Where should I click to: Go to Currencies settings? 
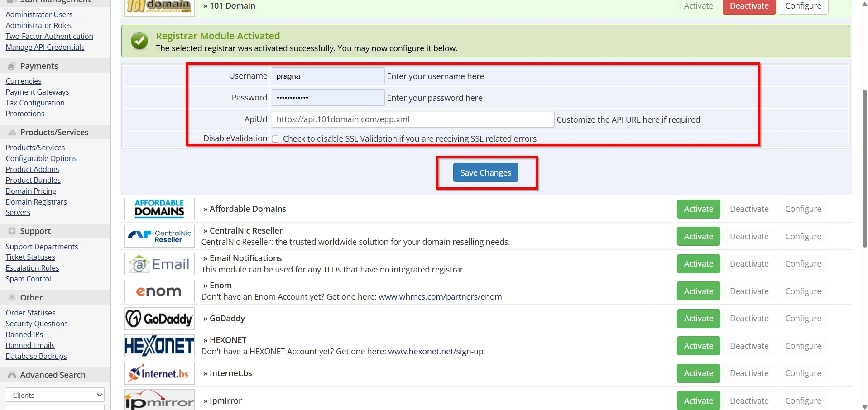(x=24, y=81)
